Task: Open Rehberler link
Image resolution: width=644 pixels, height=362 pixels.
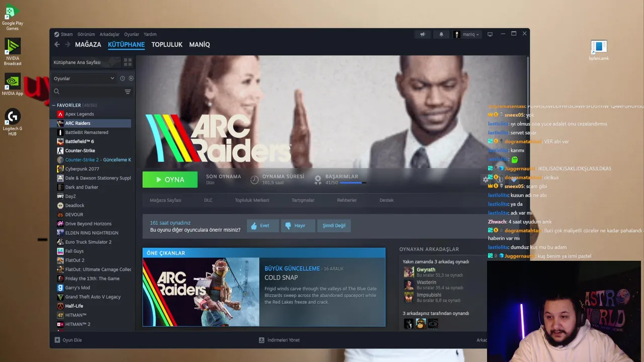Action: point(347,200)
